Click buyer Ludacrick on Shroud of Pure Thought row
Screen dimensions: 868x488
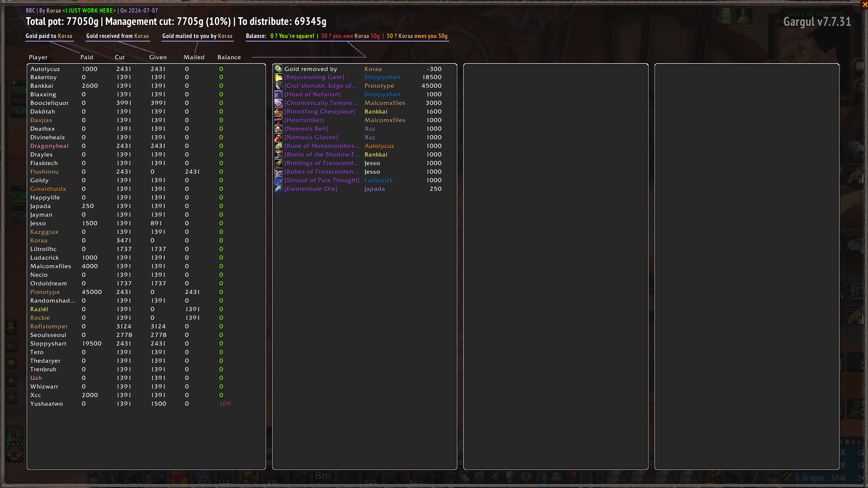point(379,180)
